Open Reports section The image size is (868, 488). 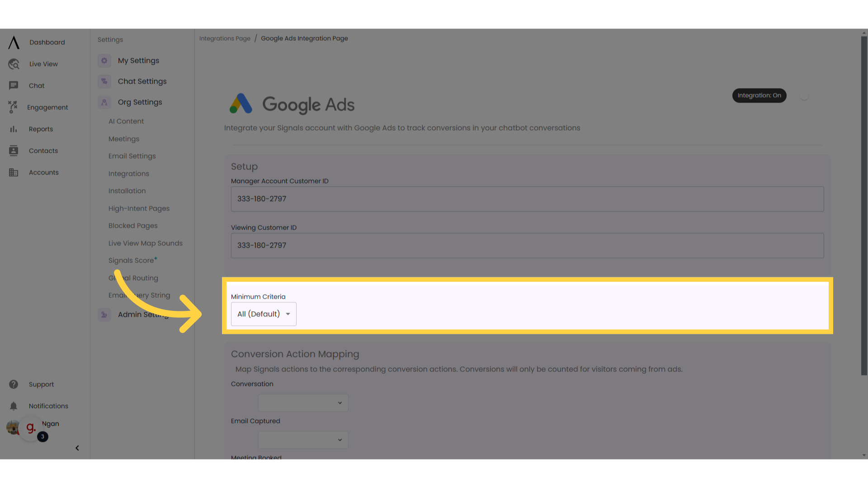click(x=41, y=129)
